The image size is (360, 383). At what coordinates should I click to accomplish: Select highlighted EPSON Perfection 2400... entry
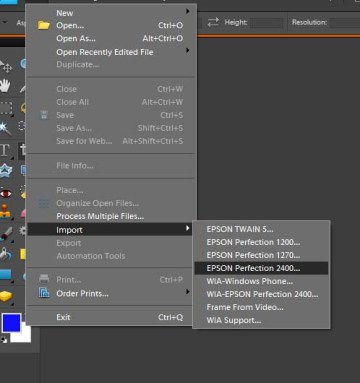point(261,268)
